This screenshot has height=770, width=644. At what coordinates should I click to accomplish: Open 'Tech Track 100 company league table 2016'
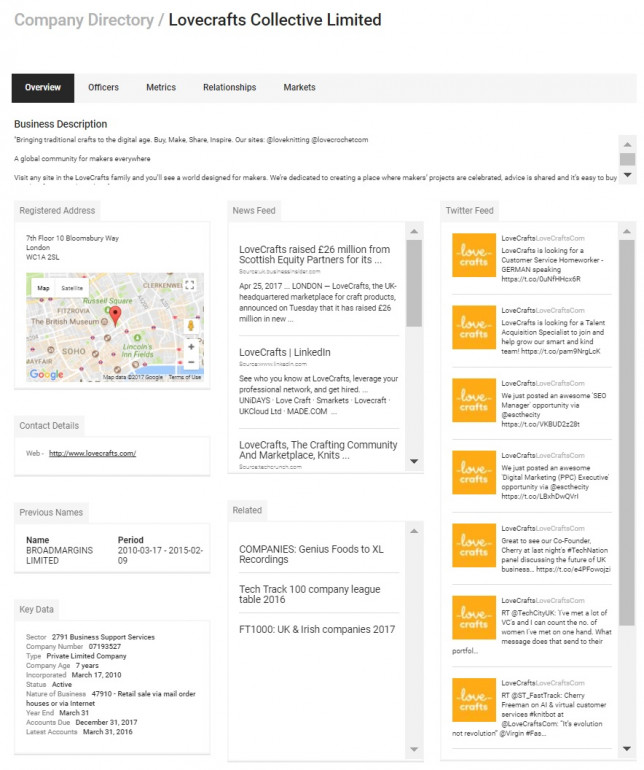[309, 594]
